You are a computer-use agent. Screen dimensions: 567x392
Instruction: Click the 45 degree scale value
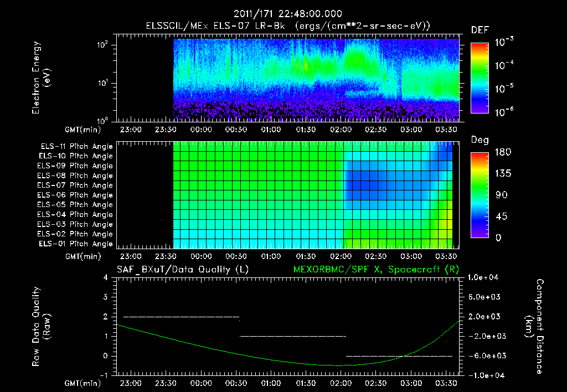coord(501,216)
